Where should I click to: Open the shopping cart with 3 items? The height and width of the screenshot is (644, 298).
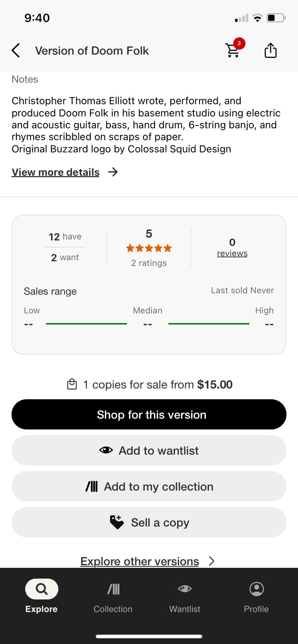tap(234, 50)
